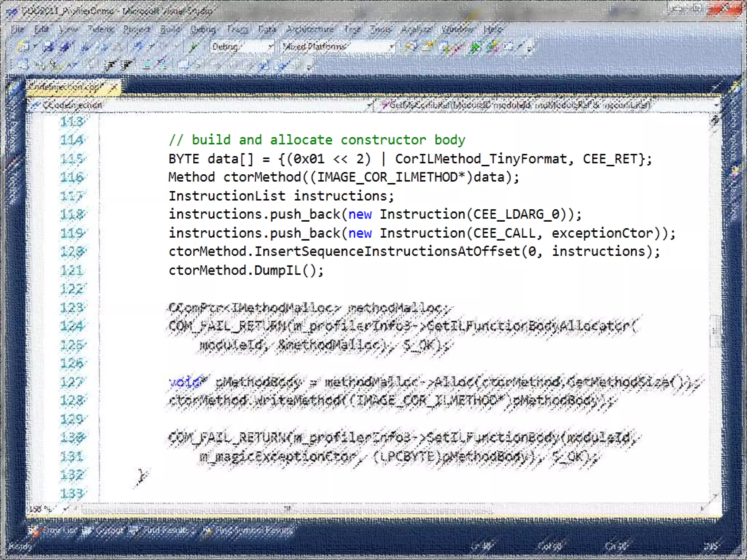
Task: Open the 150 % zoom dropdown
Action: click(66, 509)
